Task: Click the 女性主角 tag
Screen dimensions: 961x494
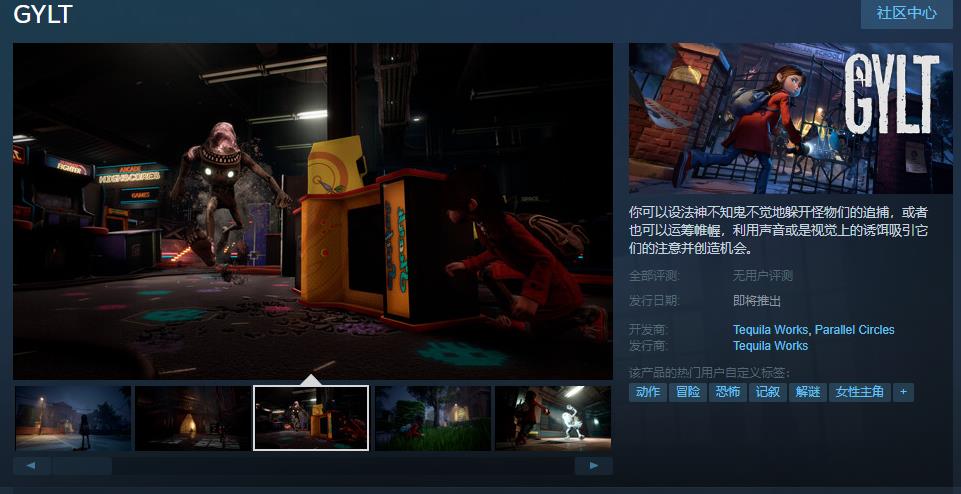Action: pyautogui.click(x=860, y=392)
